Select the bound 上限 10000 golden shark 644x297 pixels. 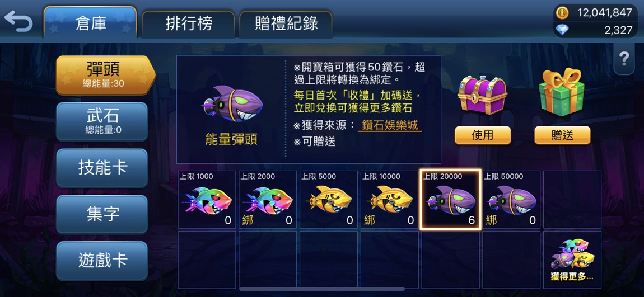pos(389,199)
